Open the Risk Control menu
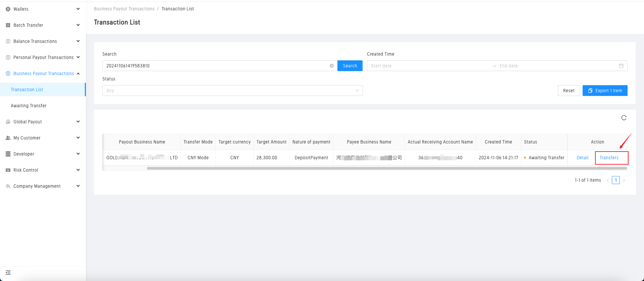Viewport: 644px width, 281px height. point(43,170)
